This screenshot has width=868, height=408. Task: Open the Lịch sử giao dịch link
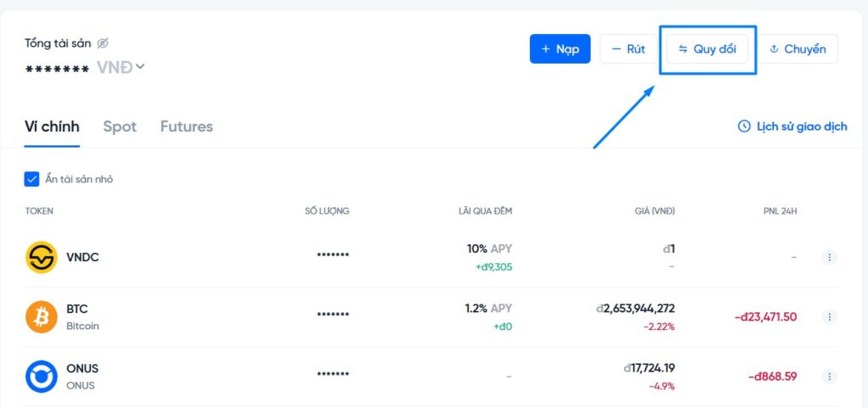coord(801,126)
